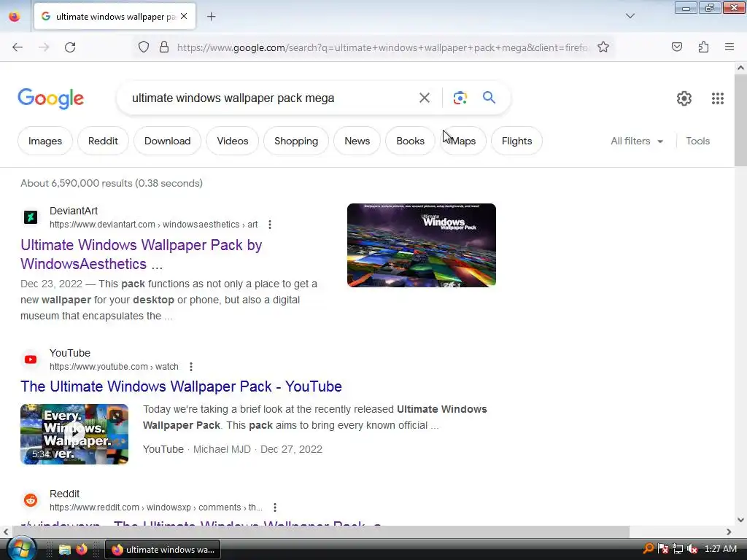Reload the current page

(x=70, y=47)
